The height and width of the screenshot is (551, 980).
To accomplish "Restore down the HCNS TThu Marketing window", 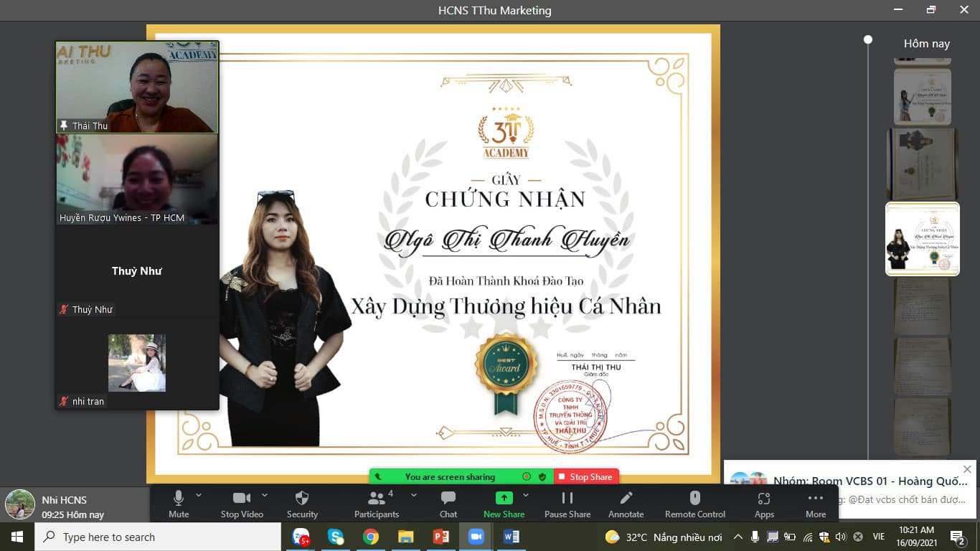I will point(931,9).
